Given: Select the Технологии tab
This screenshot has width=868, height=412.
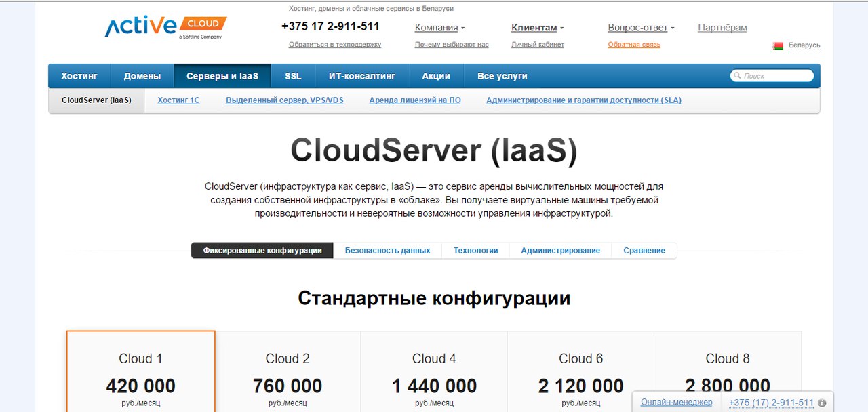Looking at the screenshot, I should 475,251.
